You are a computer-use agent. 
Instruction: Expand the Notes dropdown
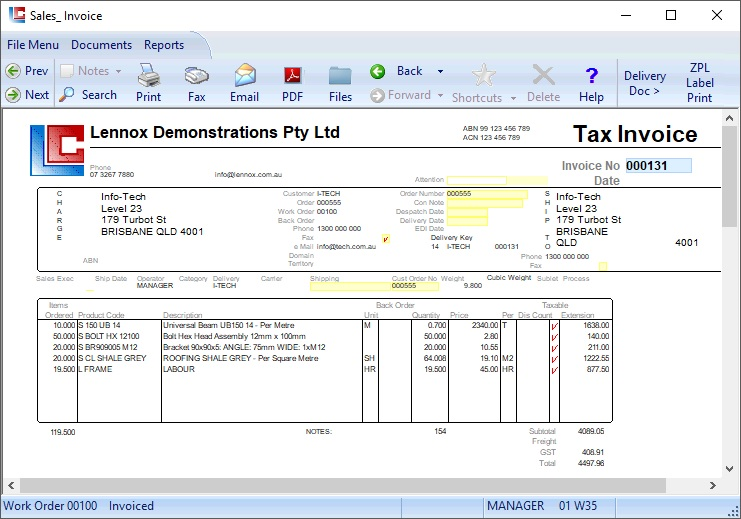[118, 72]
